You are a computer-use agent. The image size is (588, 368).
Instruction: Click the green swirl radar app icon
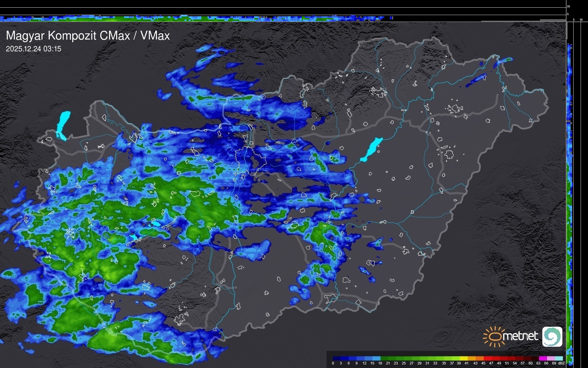(552, 336)
